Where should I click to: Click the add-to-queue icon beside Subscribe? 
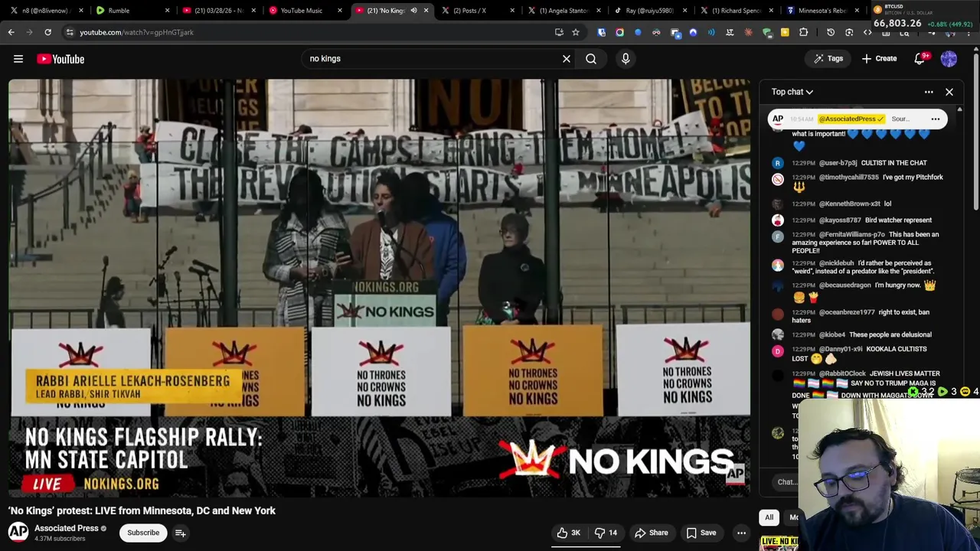(x=181, y=533)
